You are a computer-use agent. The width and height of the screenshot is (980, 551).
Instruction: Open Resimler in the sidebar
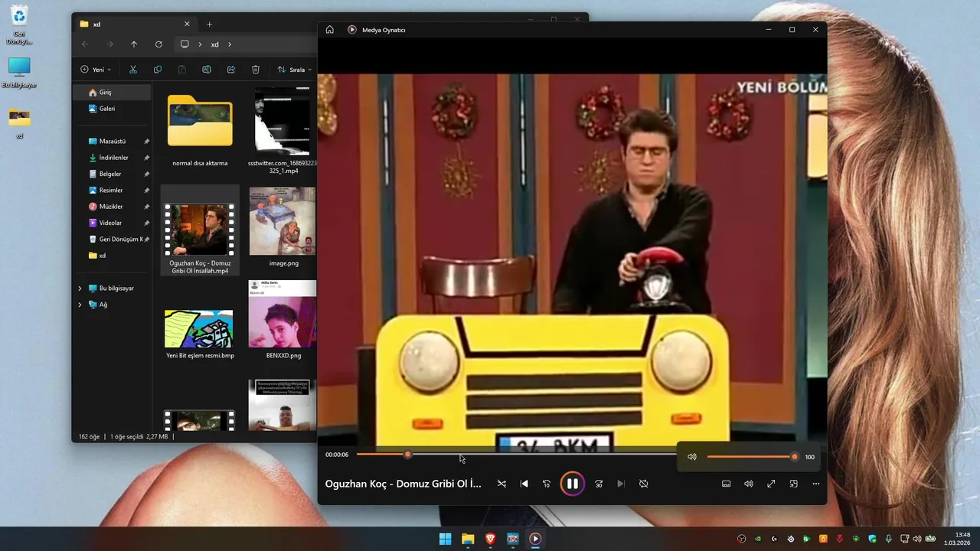pos(113,191)
